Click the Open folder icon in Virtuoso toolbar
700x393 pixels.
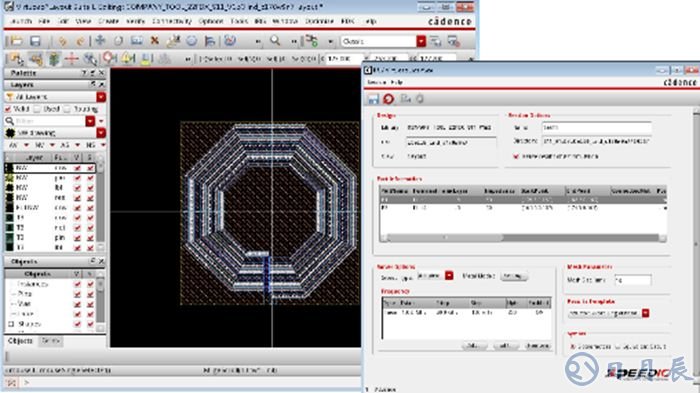coord(16,41)
